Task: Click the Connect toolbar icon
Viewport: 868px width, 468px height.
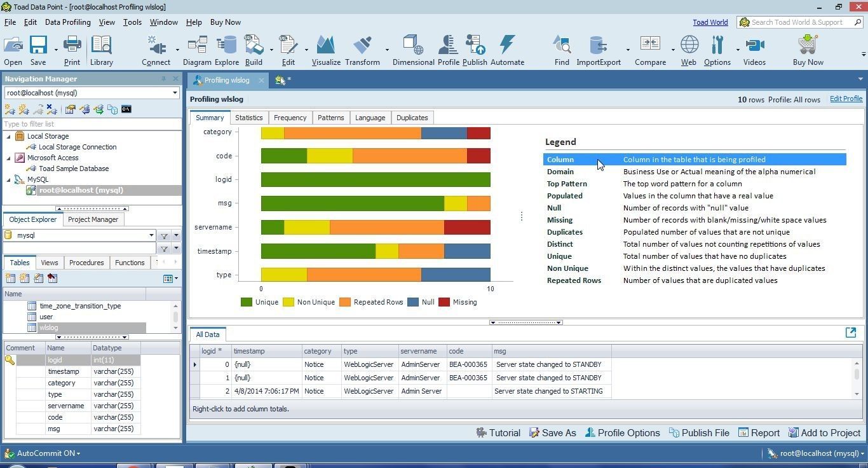Action: (156, 50)
